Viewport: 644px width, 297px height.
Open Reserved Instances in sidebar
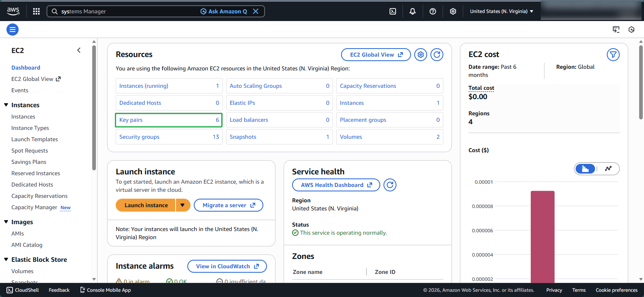tap(36, 173)
